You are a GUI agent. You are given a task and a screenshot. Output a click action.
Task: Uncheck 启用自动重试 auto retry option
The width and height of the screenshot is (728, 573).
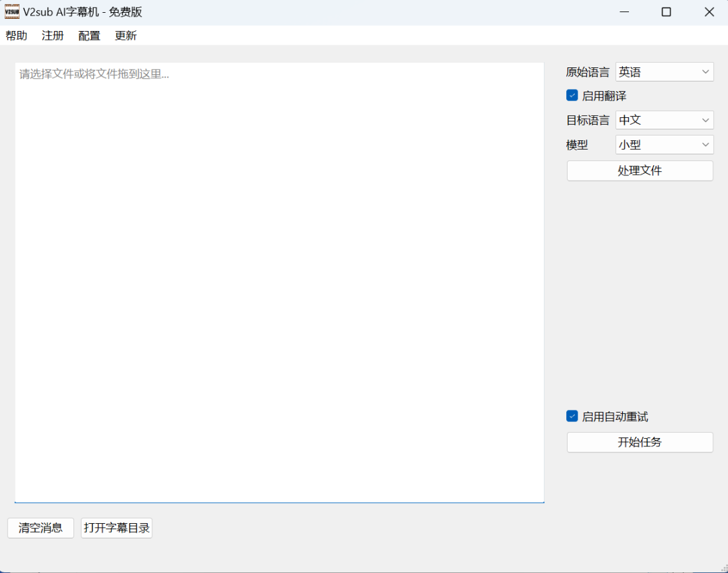pos(572,416)
